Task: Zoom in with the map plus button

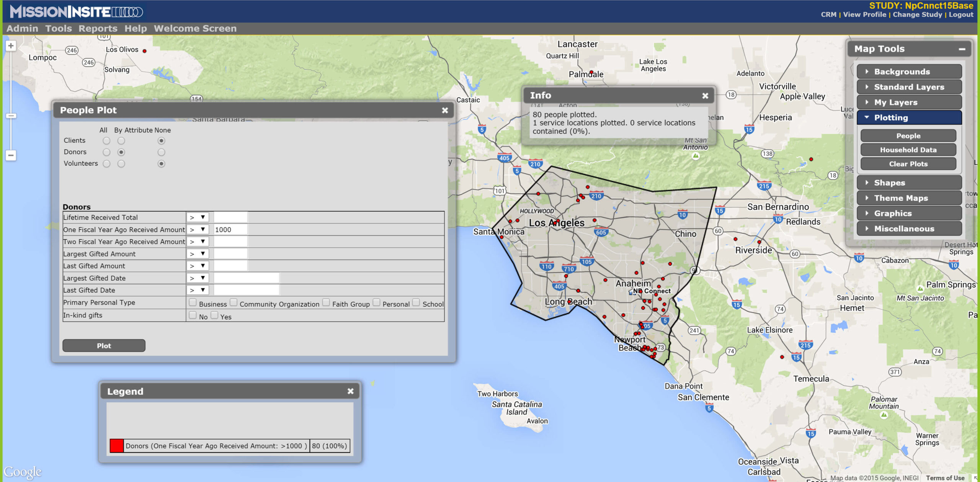Action: (x=11, y=46)
